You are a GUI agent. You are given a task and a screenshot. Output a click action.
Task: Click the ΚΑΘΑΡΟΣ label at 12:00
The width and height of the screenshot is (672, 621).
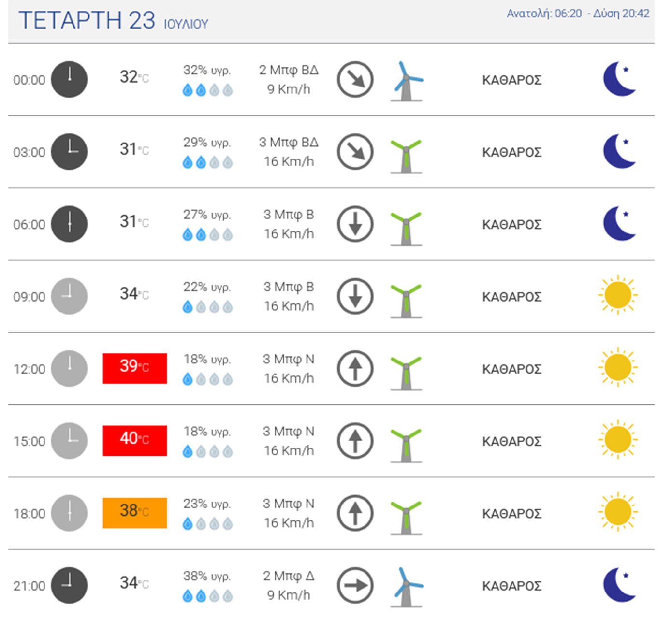point(511,369)
